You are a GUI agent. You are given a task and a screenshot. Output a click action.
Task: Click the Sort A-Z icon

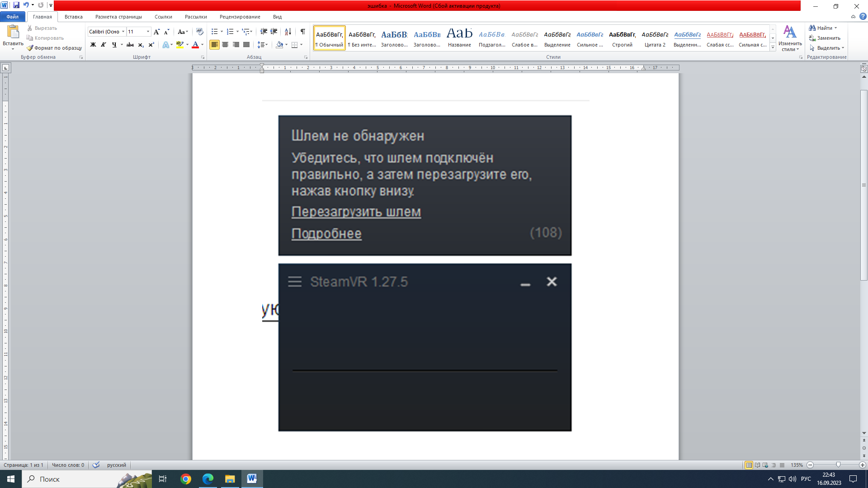click(288, 32)
